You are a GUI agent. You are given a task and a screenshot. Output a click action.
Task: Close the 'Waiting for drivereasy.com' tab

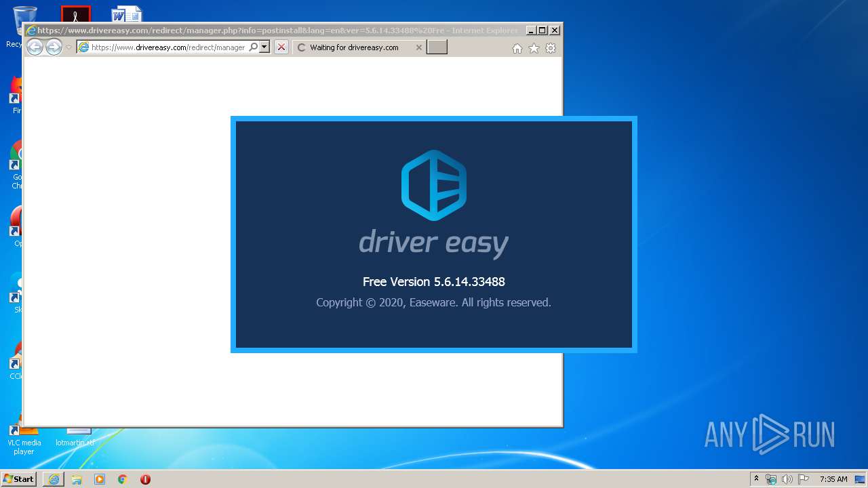pyautogui.click(x=418, y=47)
